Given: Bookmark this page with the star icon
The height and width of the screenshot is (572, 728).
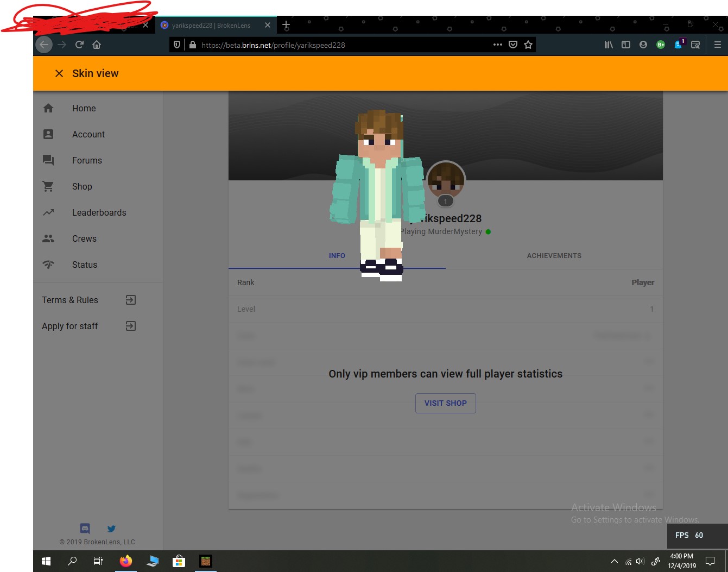Looking at the screenshot, I should pos(528,45).
